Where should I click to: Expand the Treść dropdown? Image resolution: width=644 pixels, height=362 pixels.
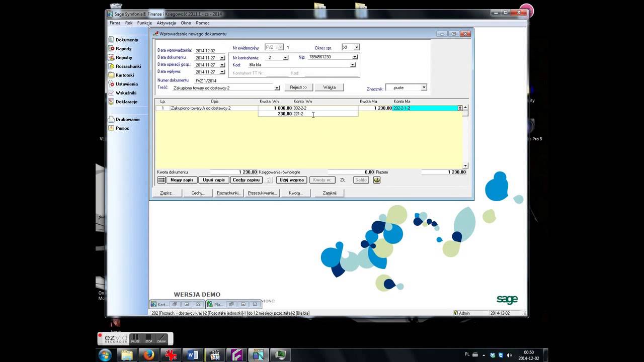click(277, 88)
